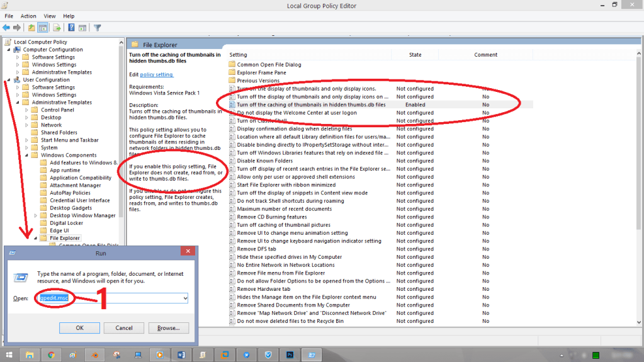Select 'Turn off caching of thumbnail pictures' policy

click(x=283, y=225)
